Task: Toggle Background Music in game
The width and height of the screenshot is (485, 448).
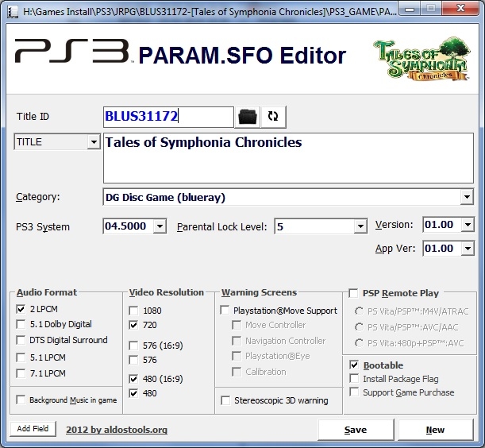Action: coord(21,400)
